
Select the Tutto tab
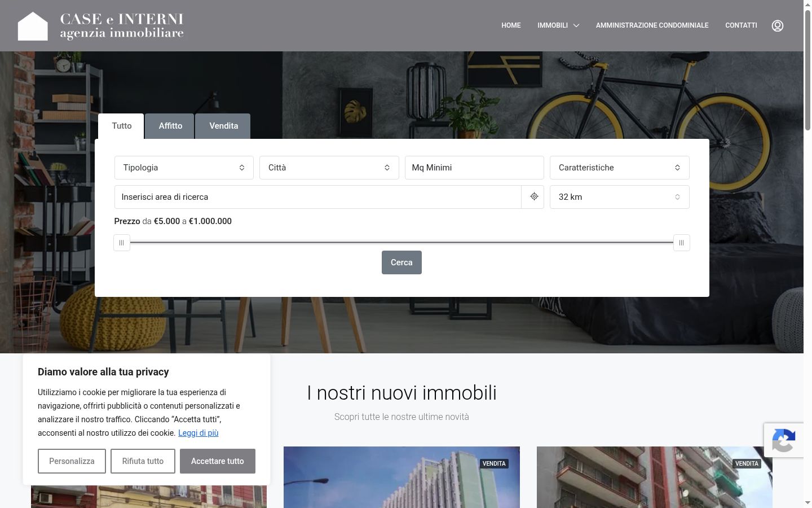122,126
